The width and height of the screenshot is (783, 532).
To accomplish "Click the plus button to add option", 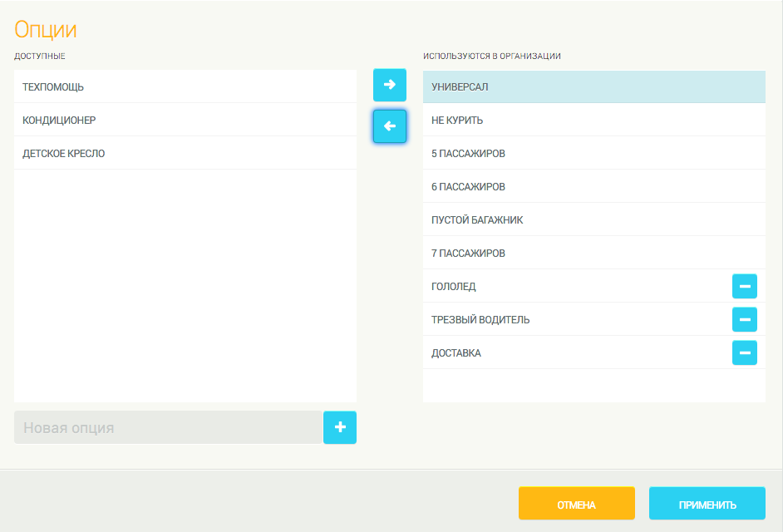I will (x=339, y=427).
